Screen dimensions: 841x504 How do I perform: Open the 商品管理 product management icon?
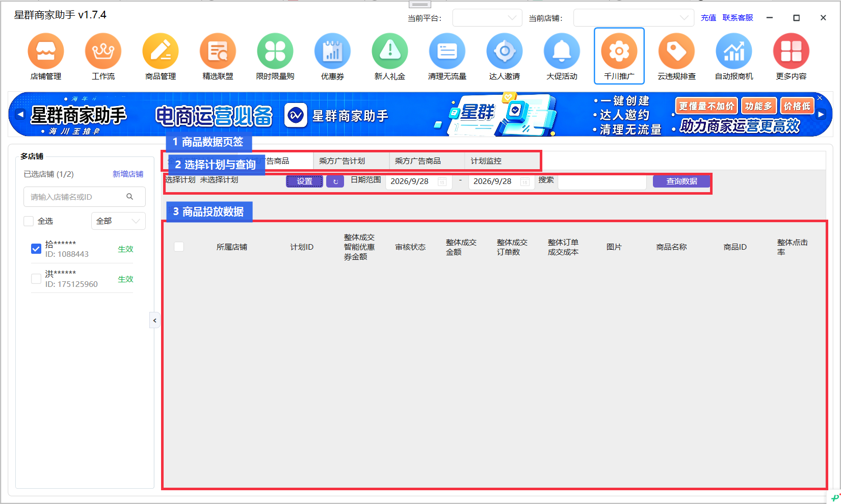(x=161, y=51)
